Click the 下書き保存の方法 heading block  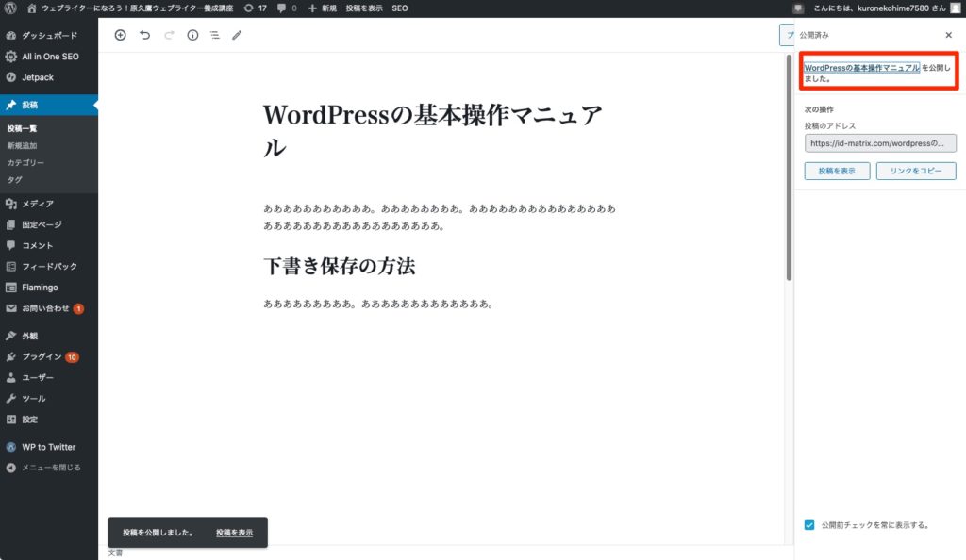pos(340,267)
